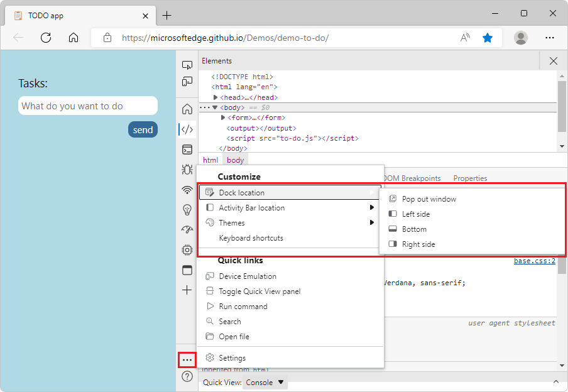Open Activity Bar location submenu arrow

[372, 207]
